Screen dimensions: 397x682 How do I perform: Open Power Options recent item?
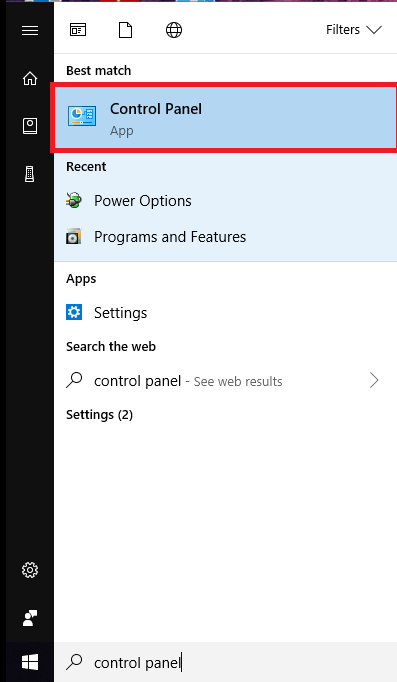click(225, 201)
